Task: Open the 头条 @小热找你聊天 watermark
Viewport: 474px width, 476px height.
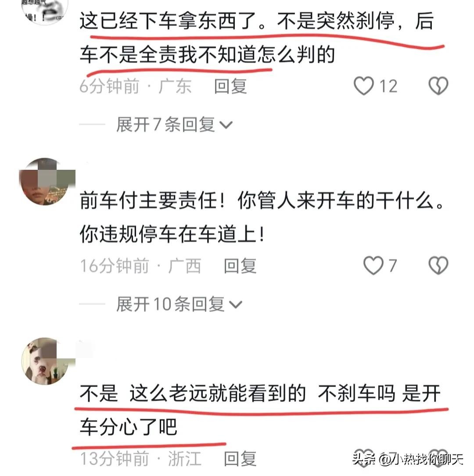Action: (408, 459)
